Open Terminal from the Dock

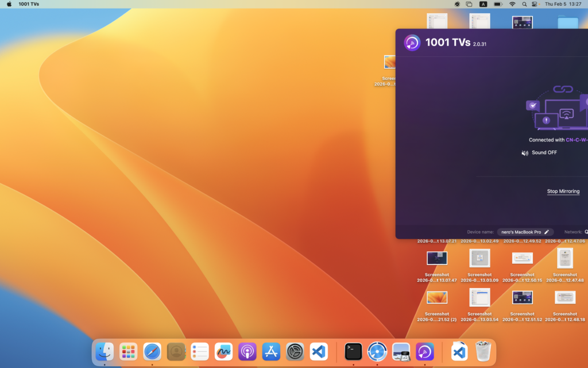(353, 351)
